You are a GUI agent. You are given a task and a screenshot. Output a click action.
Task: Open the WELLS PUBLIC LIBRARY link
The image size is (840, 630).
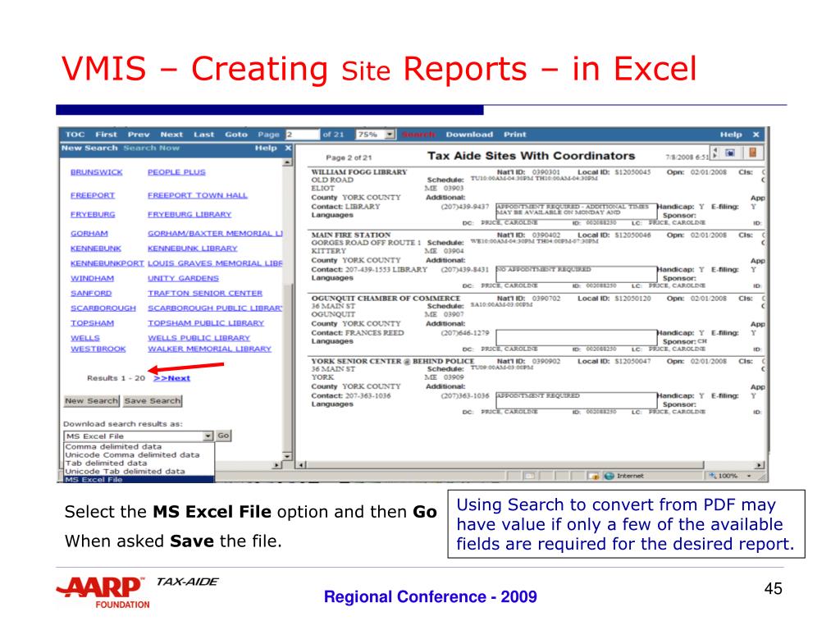(199, 339)
